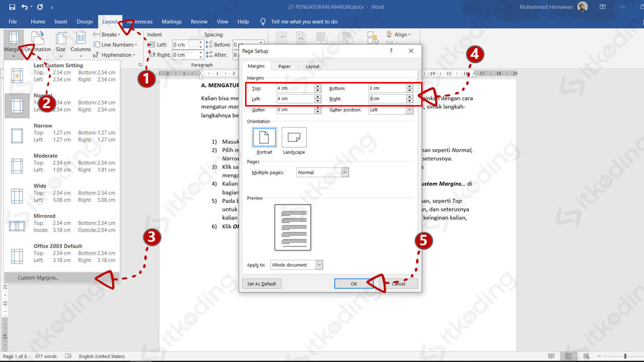
Task: Click the Left margin input field
Action: coord(295,99)
